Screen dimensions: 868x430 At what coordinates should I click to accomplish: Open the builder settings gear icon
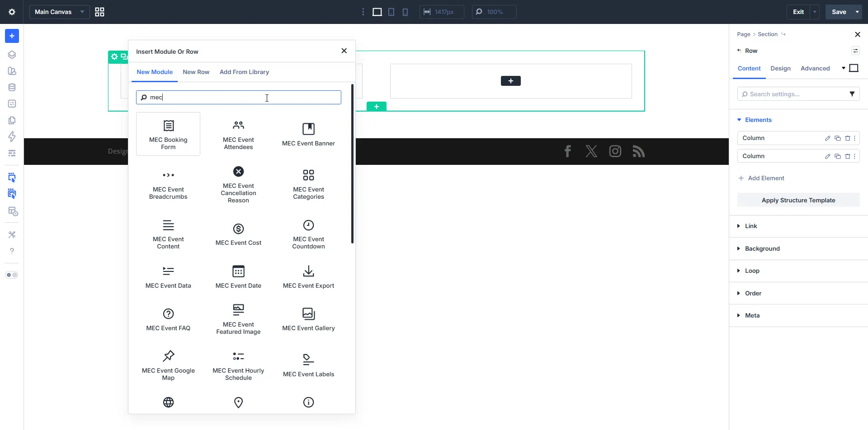[12, 12]
